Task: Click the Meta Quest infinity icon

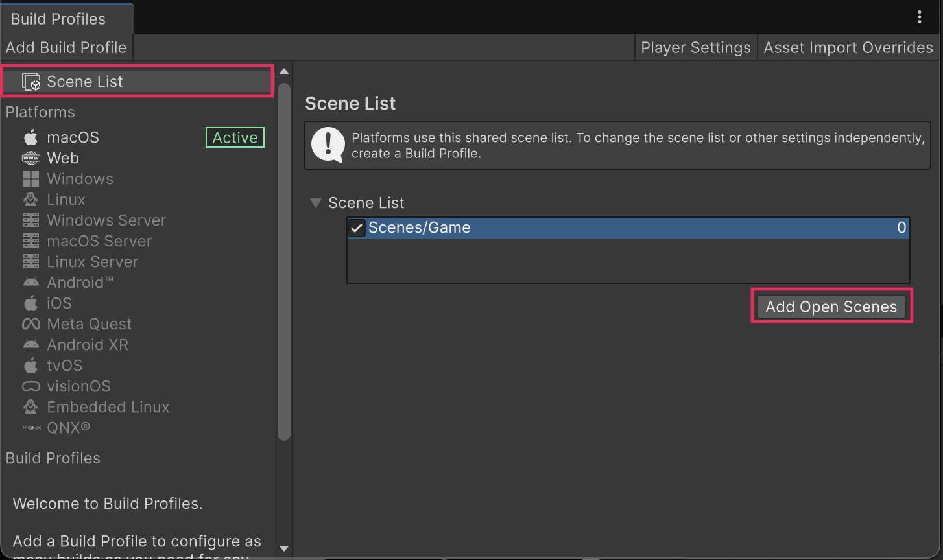Action: pyautogui.click(x=30, y=324)
